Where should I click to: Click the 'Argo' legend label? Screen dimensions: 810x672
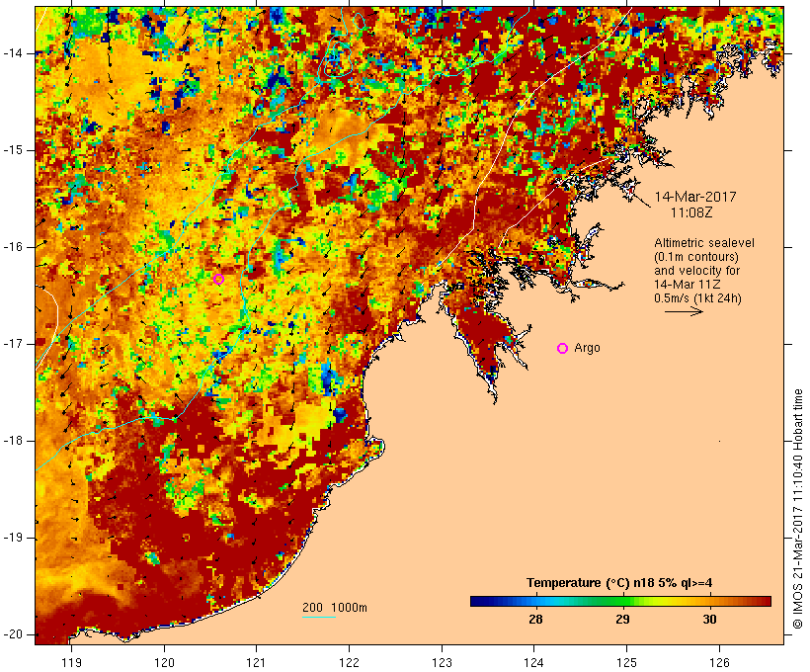pos(587,348)
